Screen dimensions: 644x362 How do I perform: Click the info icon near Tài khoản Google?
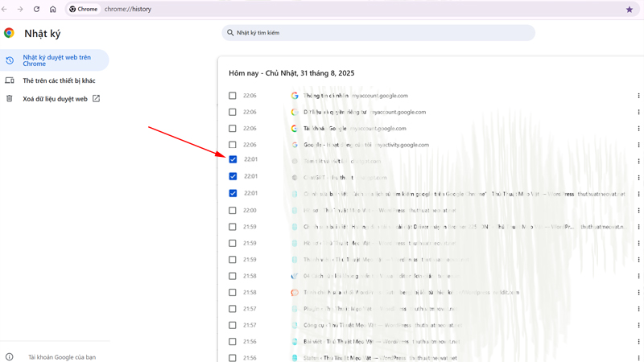pyautogui.click(x=10, y=357)
